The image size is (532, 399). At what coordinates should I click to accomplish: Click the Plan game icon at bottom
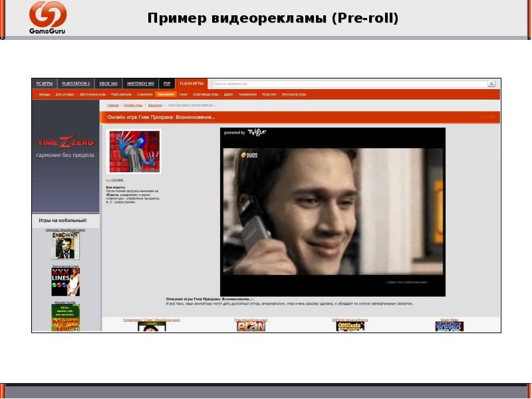[251, 327]
